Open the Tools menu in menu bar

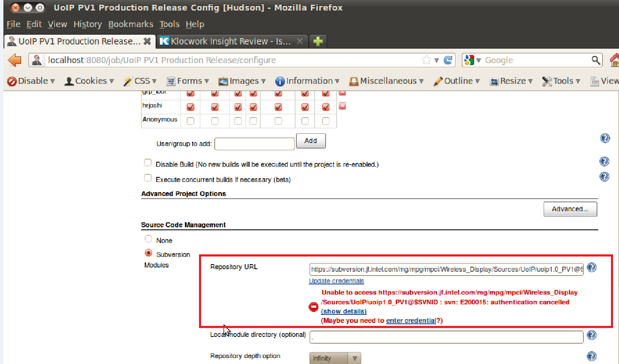click(169, 24)
